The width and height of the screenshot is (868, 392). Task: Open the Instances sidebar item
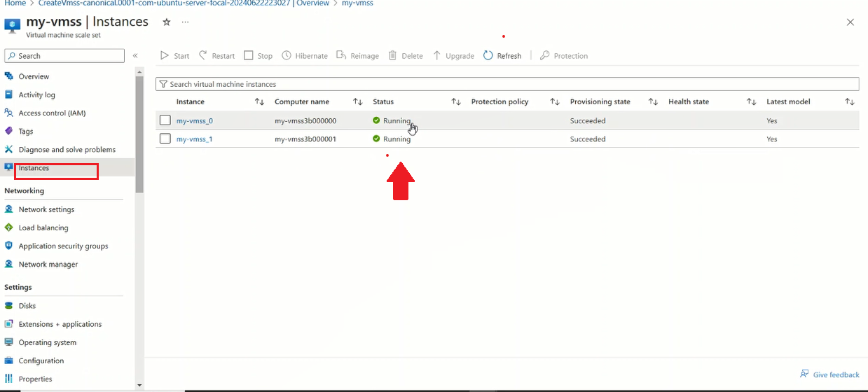pyautogui.click(x=67, y=168)
